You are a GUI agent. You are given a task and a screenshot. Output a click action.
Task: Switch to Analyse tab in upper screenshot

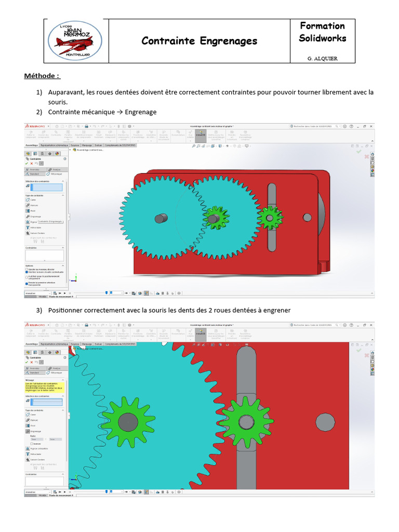point(57,169)
